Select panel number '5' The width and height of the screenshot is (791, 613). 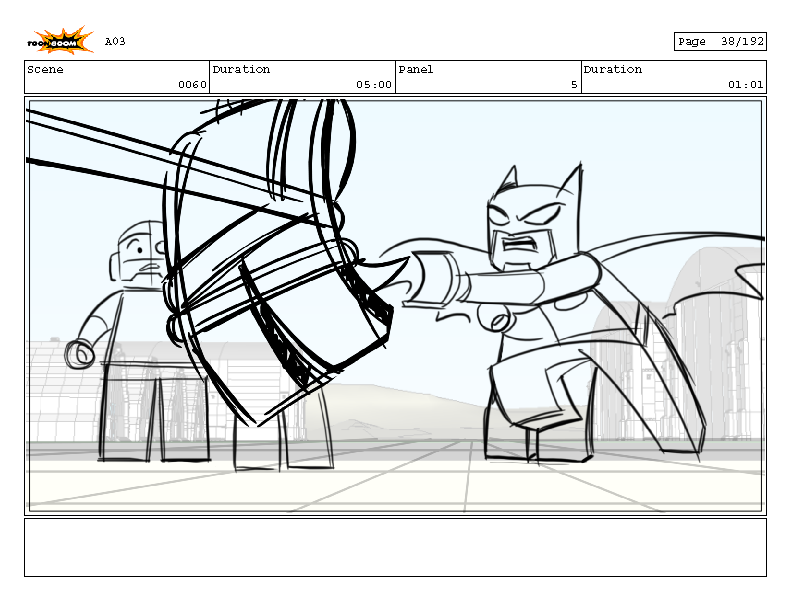[574, 85]
